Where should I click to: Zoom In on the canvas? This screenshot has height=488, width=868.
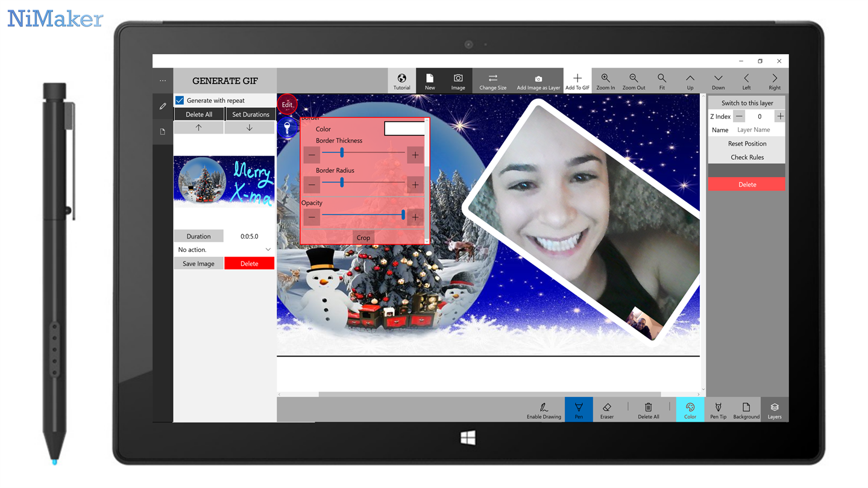pos(606,81)
